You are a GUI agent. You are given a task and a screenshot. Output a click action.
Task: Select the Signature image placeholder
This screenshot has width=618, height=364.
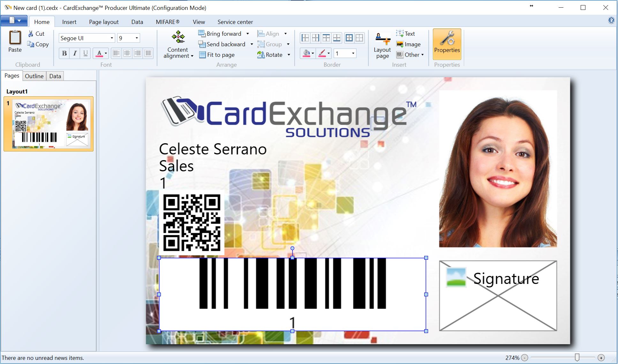point(498,296)
